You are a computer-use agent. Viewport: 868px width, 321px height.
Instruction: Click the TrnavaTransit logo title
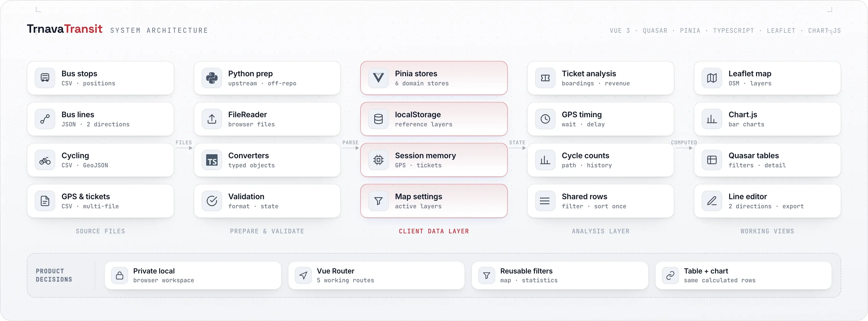(64, 29)
